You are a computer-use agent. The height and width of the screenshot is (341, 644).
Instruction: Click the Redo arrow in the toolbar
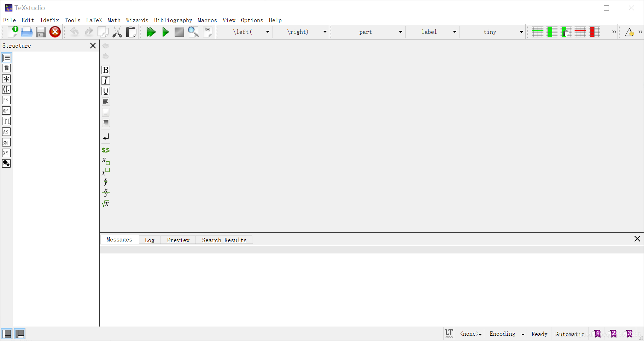click(89, 32)
